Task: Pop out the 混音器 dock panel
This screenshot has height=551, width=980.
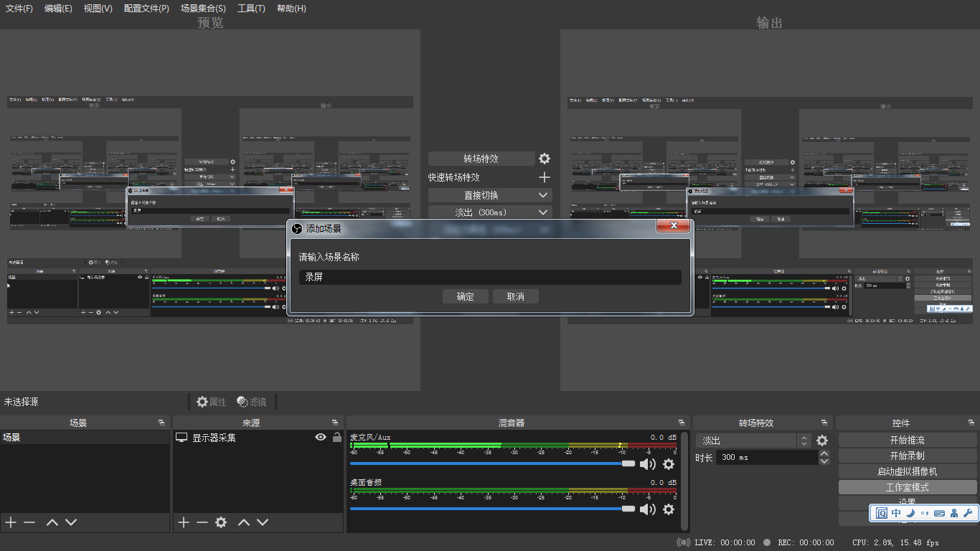Action: (681, 423)
